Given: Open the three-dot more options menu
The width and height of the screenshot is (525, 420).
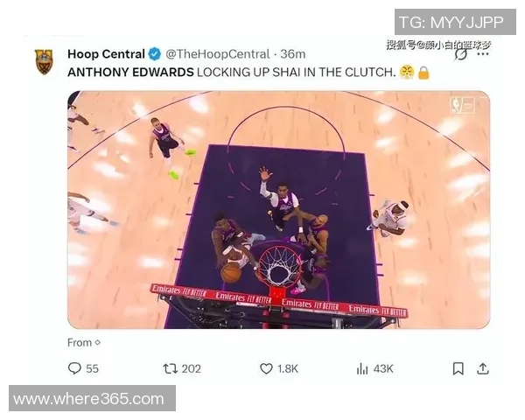Looking at the screenshot, I should tap(482, 54).
